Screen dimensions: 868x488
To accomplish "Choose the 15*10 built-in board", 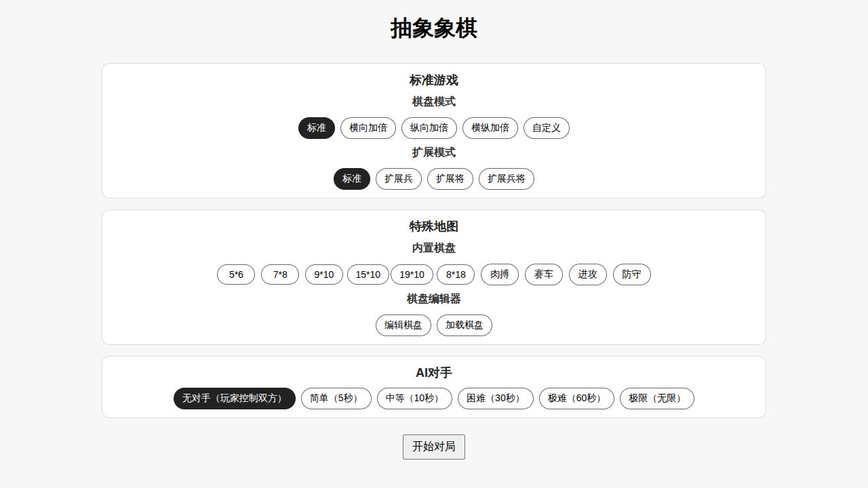I will [368, 274].
